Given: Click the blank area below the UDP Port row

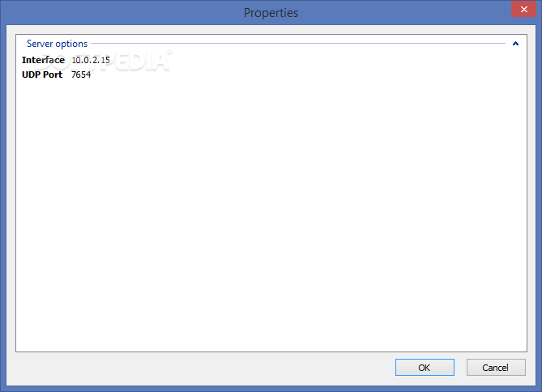Looking at the screenshot, I should (271, 215).
